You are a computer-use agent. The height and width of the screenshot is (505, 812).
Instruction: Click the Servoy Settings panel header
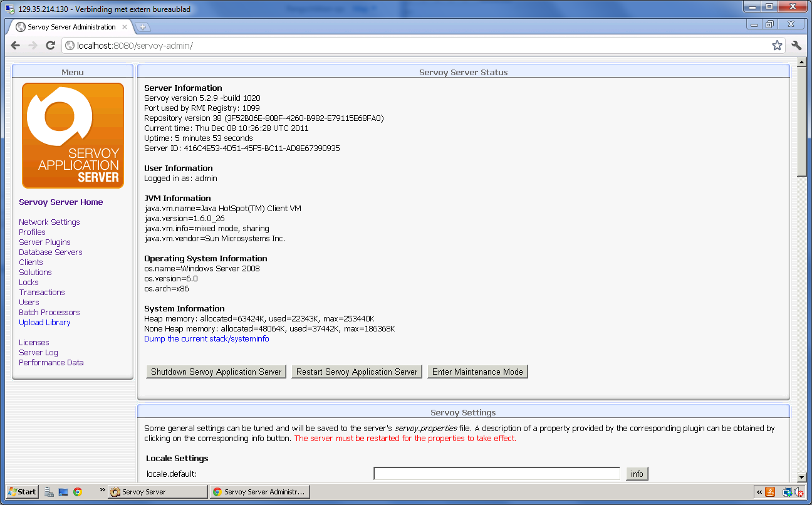463,412
